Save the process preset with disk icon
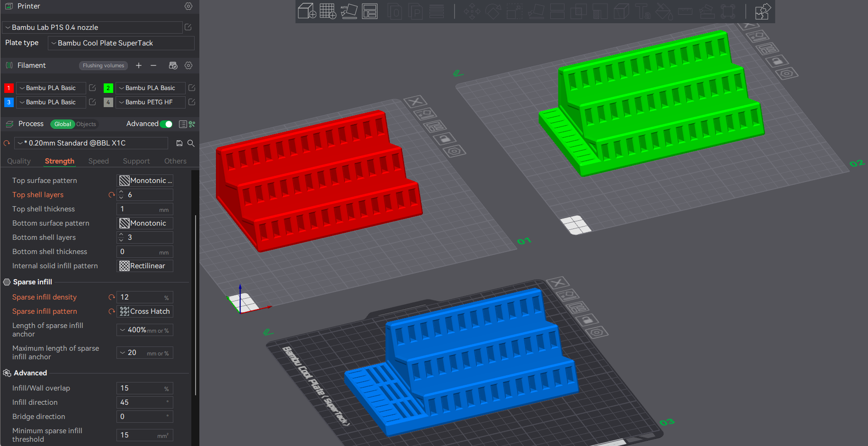This screenshot has height=446, width=868. [x=179, y=143]
